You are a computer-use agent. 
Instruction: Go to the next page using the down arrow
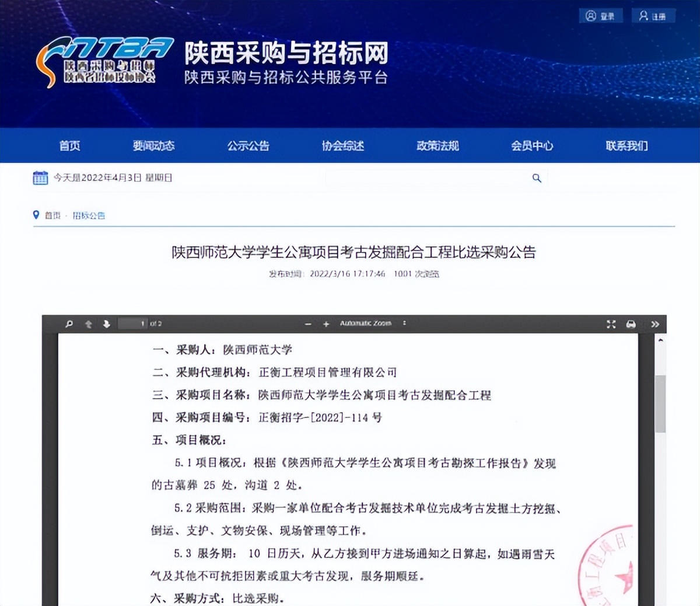106,323
